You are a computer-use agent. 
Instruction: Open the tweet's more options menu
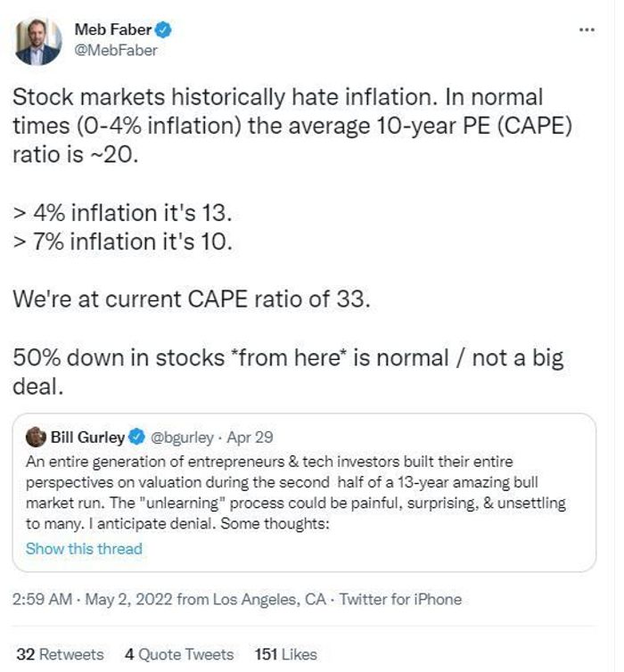[x=586, y=29]
